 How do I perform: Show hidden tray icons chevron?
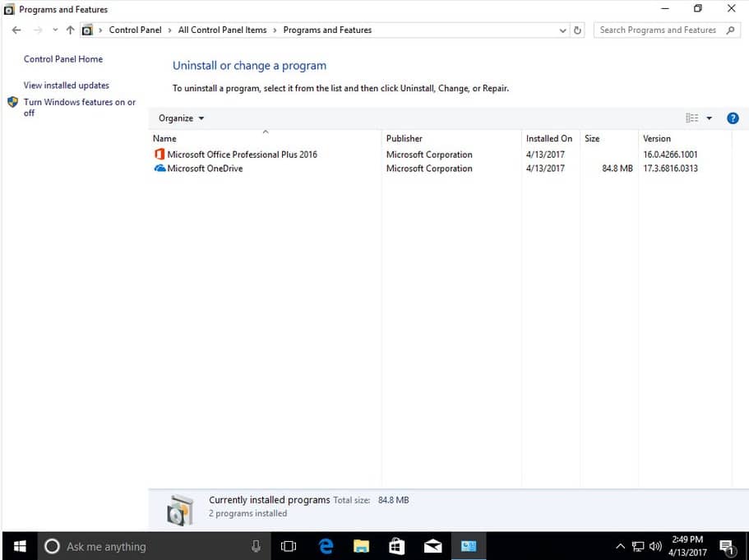pos(620,546)
